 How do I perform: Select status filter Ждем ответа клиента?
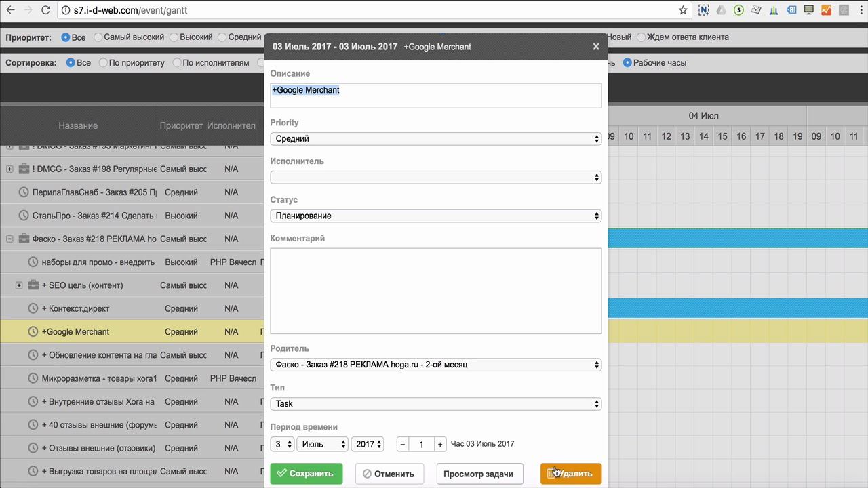641,37
